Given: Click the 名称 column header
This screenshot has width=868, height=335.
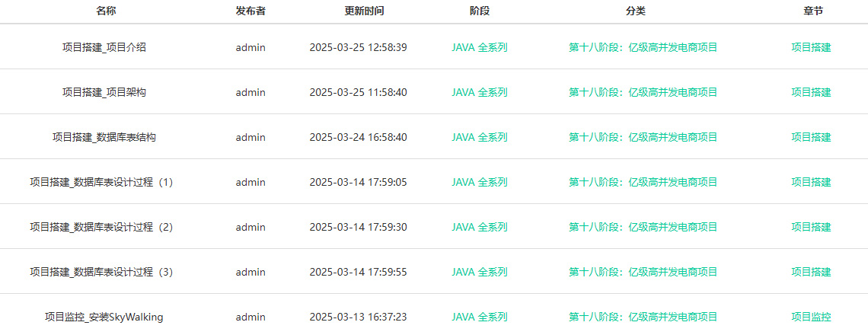Looking at the screenshot, I should tap(107, 11).
